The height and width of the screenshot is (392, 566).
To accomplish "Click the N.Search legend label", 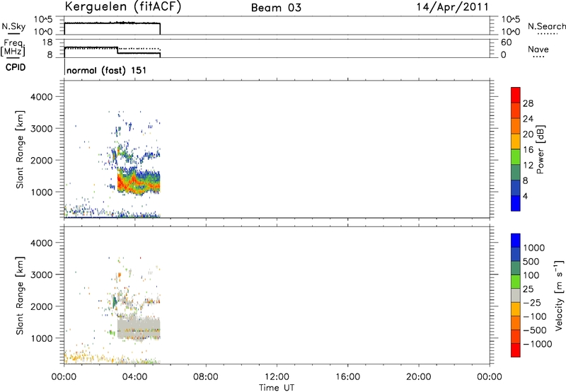I will [x=546, y=26].
